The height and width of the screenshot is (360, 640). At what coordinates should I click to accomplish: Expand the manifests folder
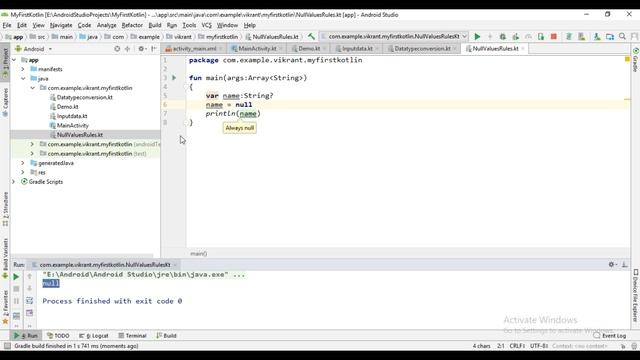(x=23, y=69)
